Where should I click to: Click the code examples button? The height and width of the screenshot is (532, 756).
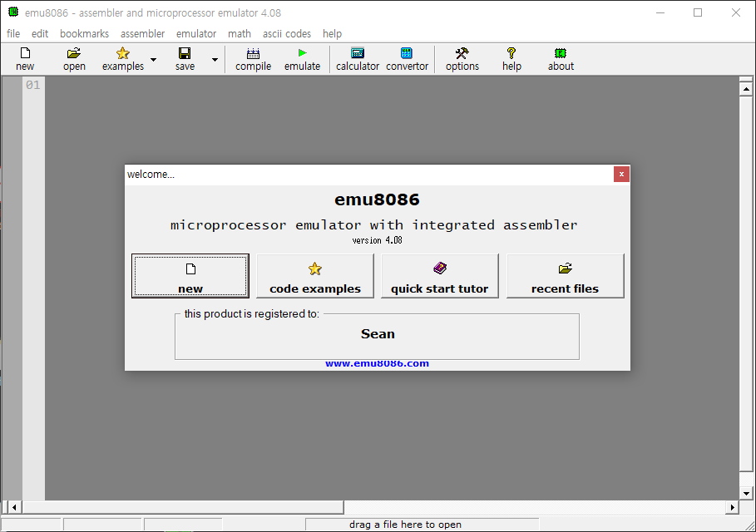point(315,276)
